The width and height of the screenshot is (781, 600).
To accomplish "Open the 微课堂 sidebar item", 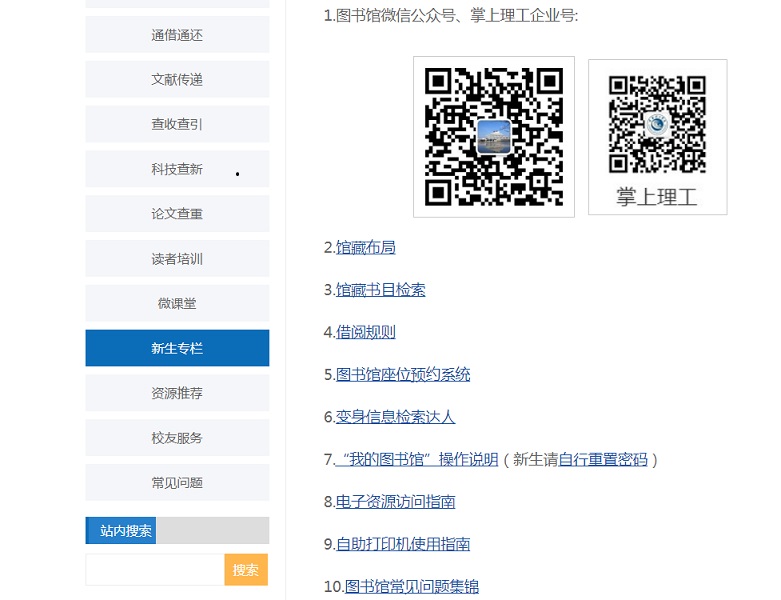I will point(177,303).
